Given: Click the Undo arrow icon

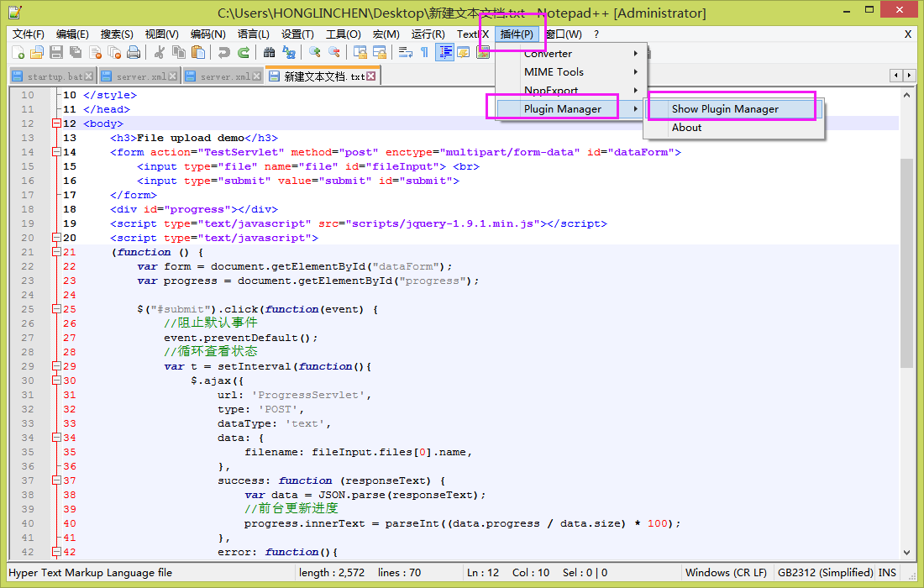Looking at the screenshot, I should pos(223,53).
